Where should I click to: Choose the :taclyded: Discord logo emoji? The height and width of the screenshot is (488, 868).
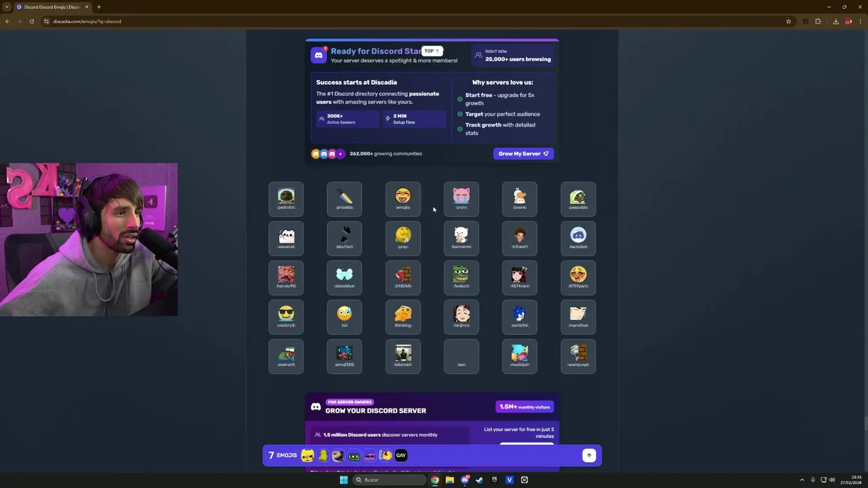(578, 239)
